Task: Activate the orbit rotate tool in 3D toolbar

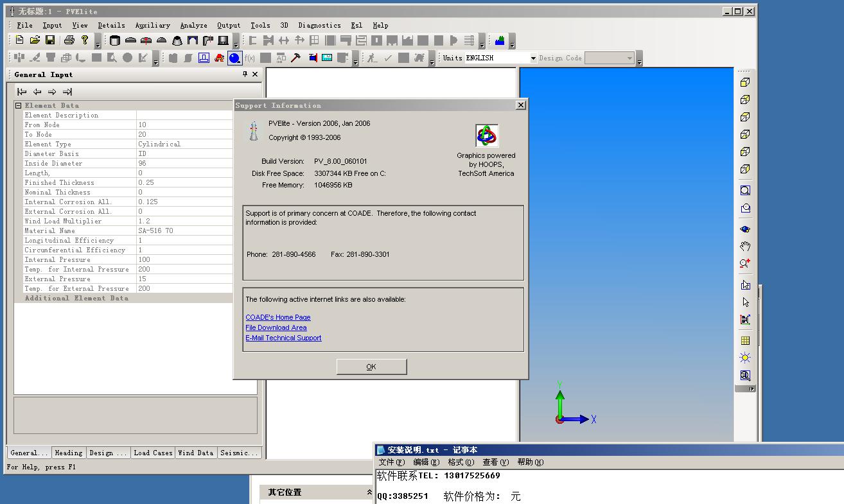Action: pos(745,229)
